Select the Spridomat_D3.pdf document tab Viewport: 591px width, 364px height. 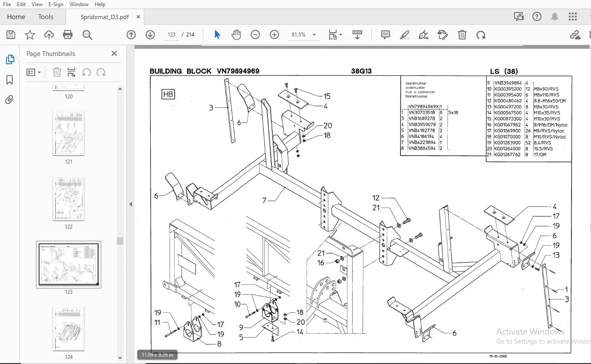(105, 17)
